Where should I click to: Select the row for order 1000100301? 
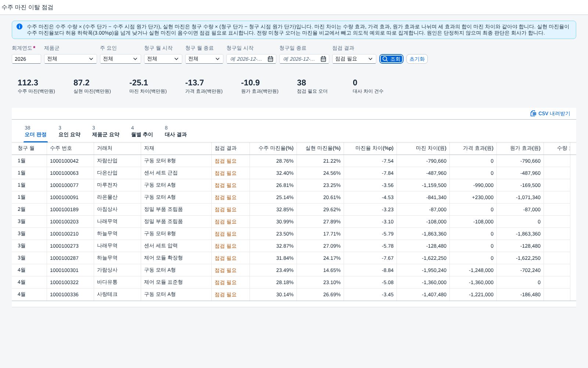[x=294, y=270]
